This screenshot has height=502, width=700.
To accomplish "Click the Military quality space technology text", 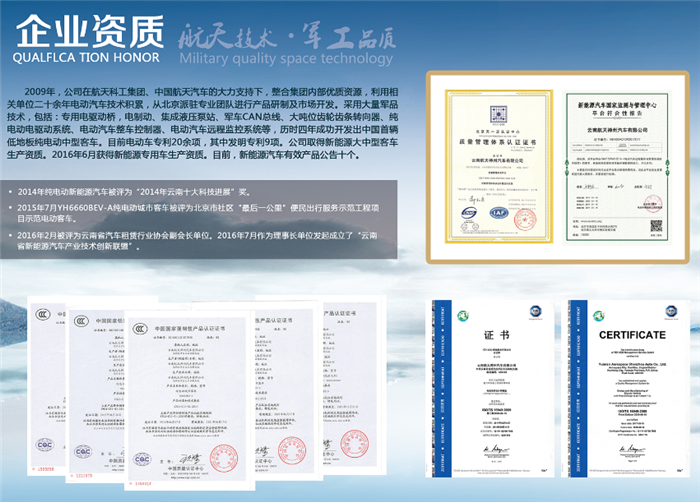I will click(x=286, y=59).
